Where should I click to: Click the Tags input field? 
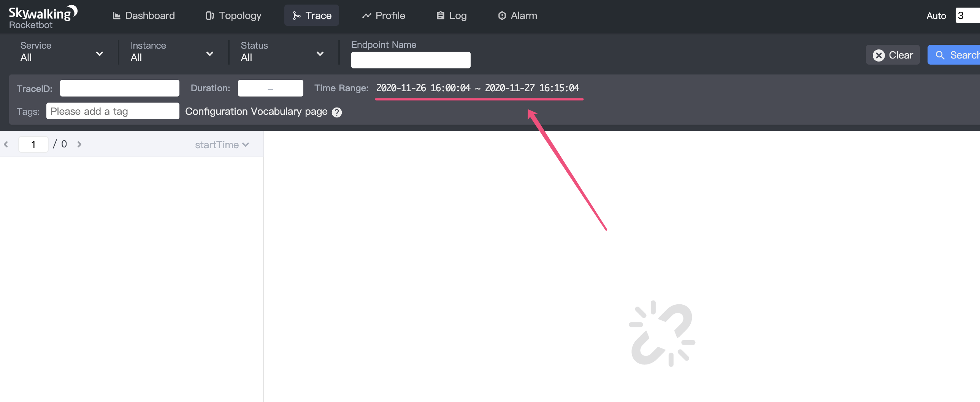coord(113,111)
